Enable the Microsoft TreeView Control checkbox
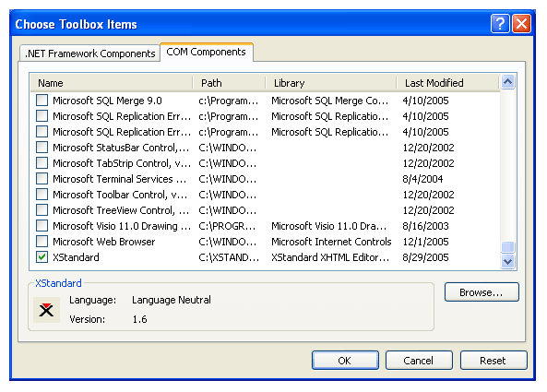Screen dimensions: 547x392 pos(42,210)
